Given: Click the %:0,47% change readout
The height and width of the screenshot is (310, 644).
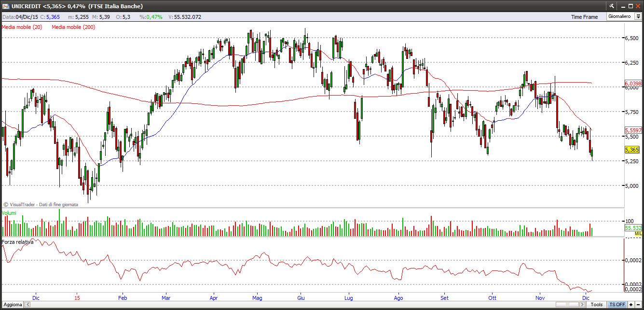Looking at the screenshot, I should [x=151, y=17].
